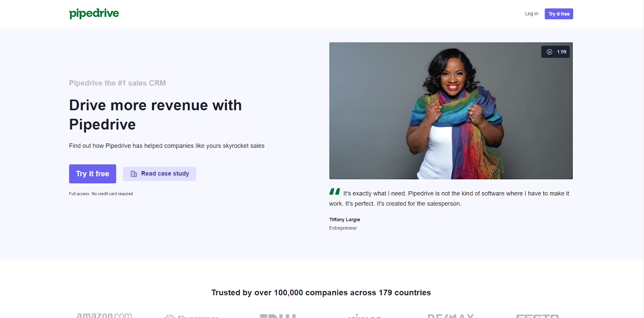The height and width of the screenshot is (318, 644).
Task: Click the 'Pipedrive the #1 sales CRM' subtitle
Action: click(x=118, y=83)
